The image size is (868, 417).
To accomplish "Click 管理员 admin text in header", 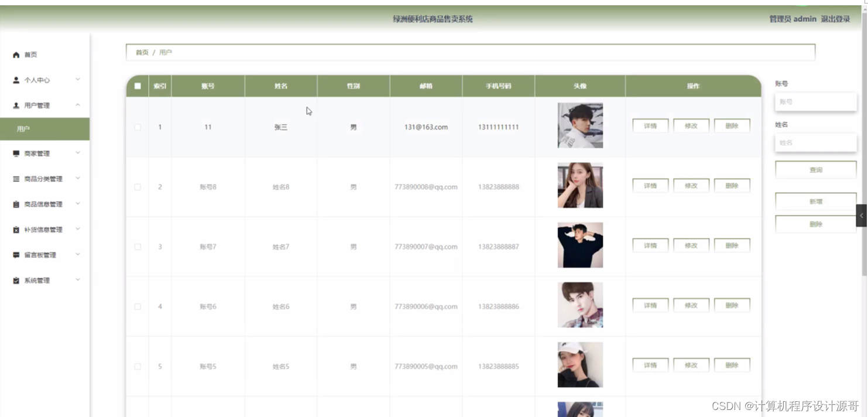I will pos(792,19).
